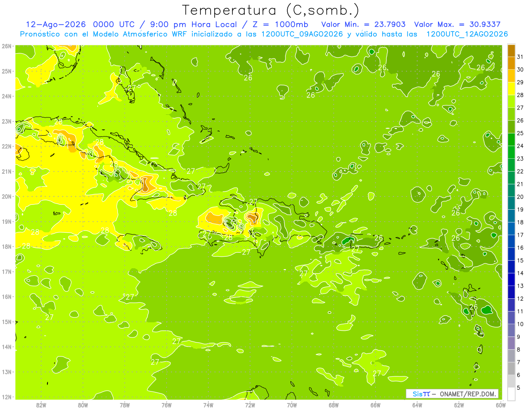Click the 21N latitude axis label
Viewport: 532px width, 411px height.
(x=7, y=171)
